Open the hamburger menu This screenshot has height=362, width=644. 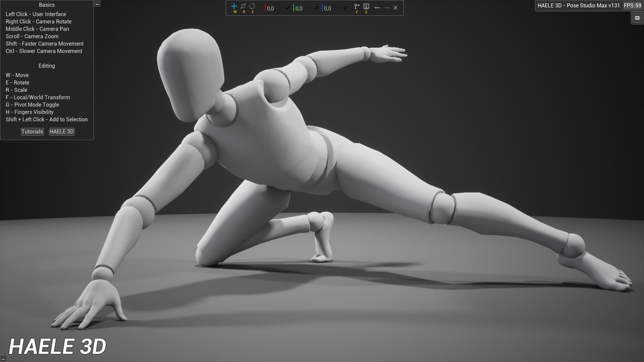[x=636, y=18]
